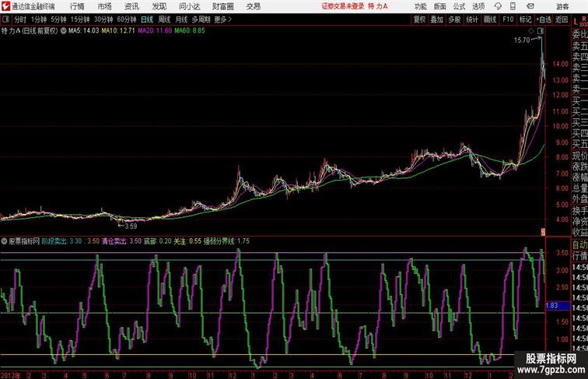Image resolution: width=588 pixels, height=379 pixels.
Task: Click the 叠加 toolbar button
Action: click(437, 19)
